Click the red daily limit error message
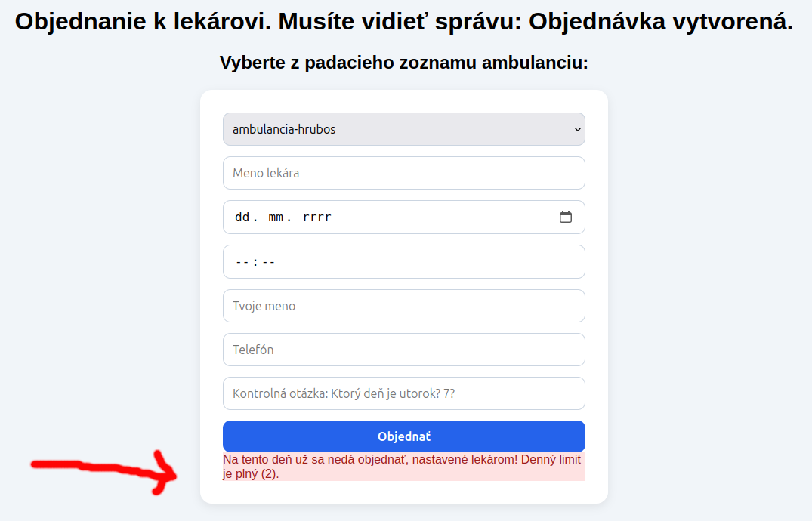The height and width of the screenshot is (521, 812). tap(404, 466)
